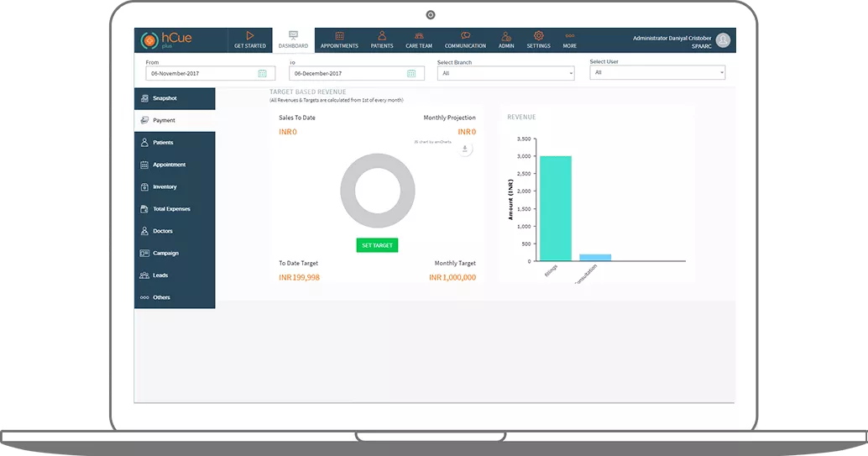Open the Communication chat bubble icon

coord(466,35)
